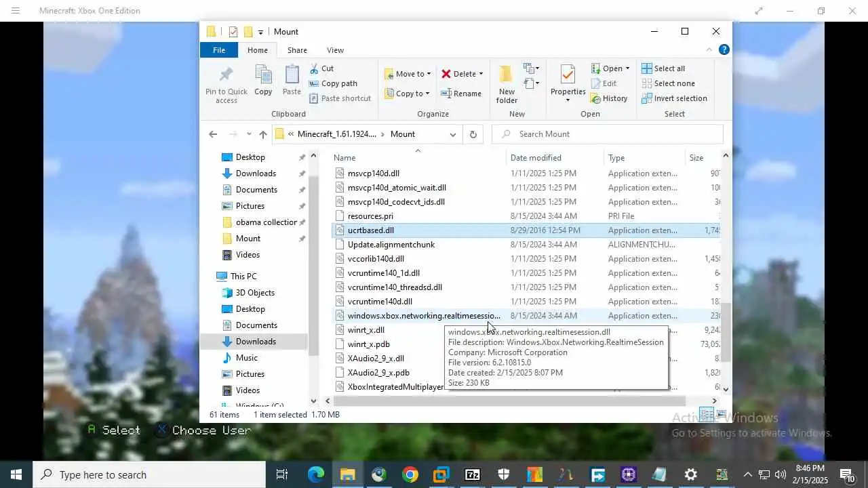Image resolution: width=868 pixels, height=488 pixels.
Task: Select Downloads under This PC in the sidebar
Action: coord(256,342)
